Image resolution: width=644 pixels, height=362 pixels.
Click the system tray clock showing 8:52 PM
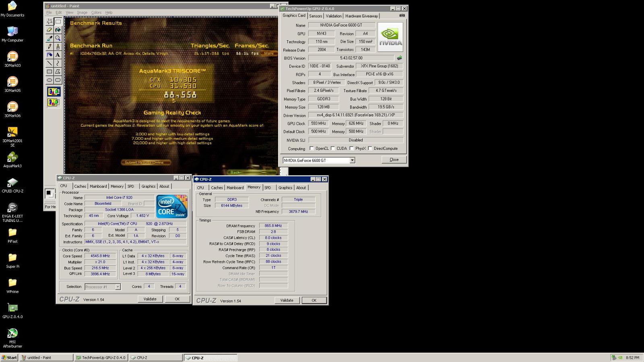click(632, 358)
